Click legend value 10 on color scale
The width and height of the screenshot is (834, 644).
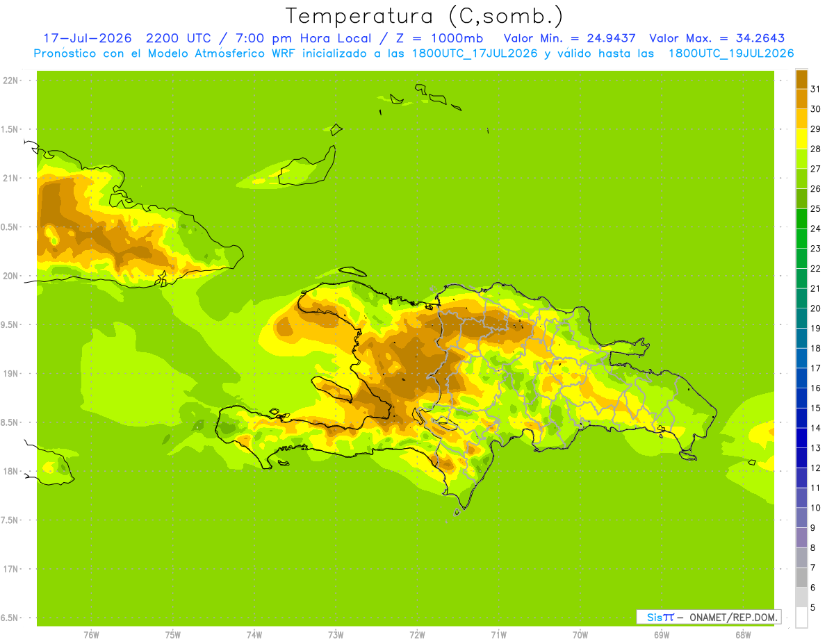(x=815, y=508)
